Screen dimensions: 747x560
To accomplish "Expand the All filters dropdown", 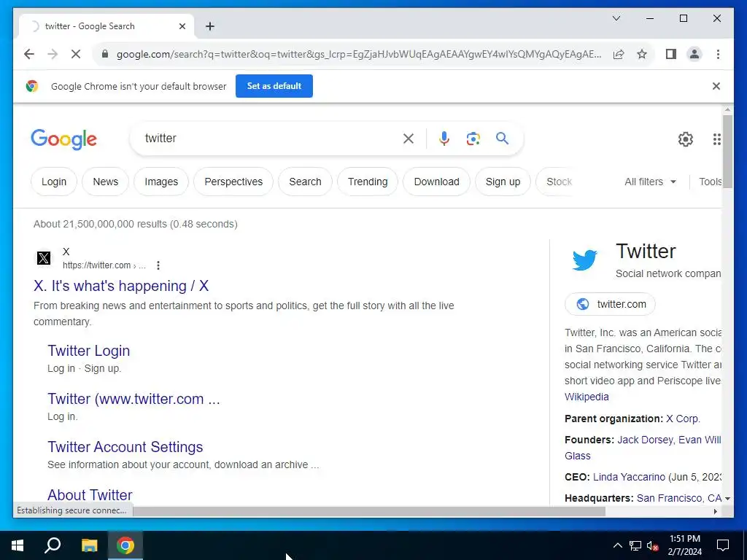I will (x=650, y=182).
